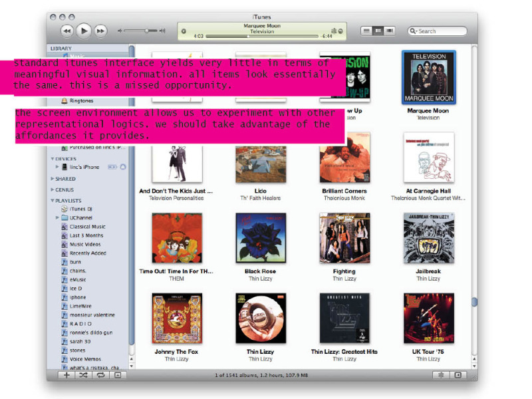Viewport: 532px width, 399px height.
Task: Select Thin Lizzy: Greatest Hits cover
Action: click(344, 319)
